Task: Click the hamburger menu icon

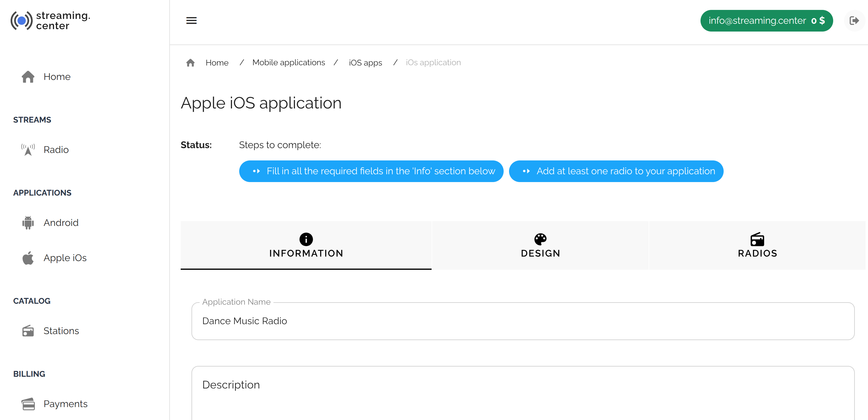Action: [x=191, y=20]
